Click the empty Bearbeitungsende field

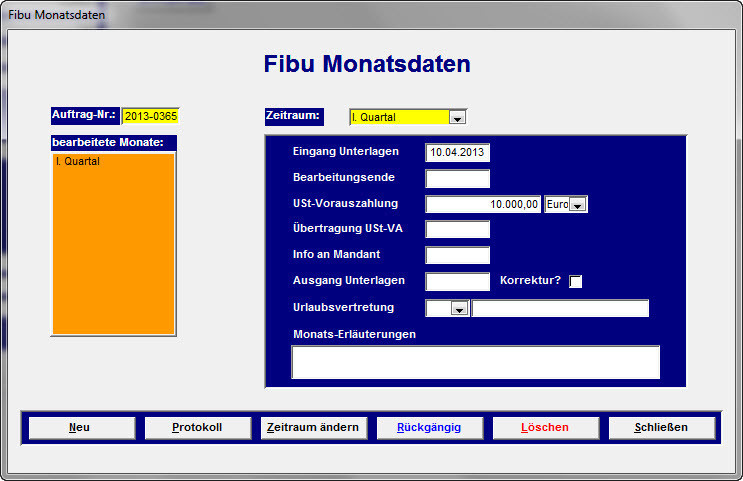click(457, 179)
